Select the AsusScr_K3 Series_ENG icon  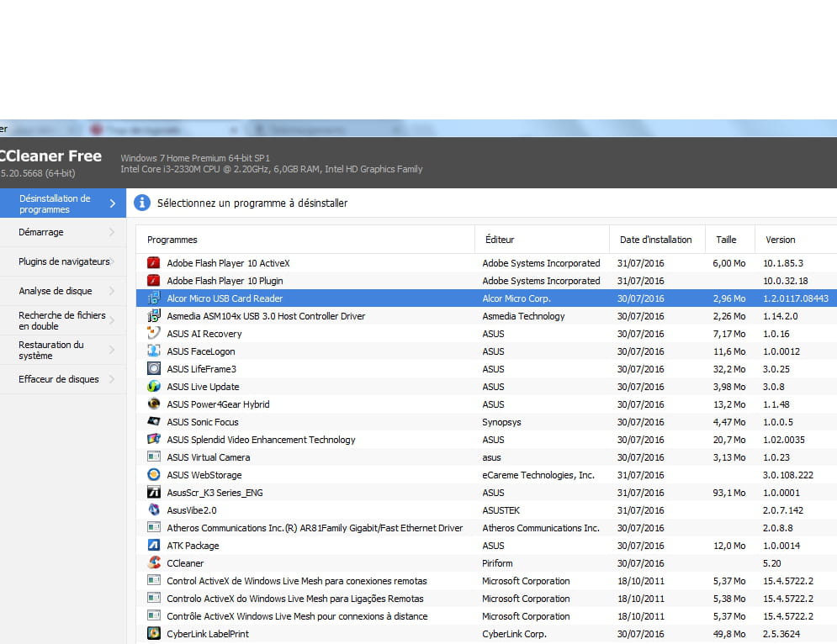[x=154, y=492]
